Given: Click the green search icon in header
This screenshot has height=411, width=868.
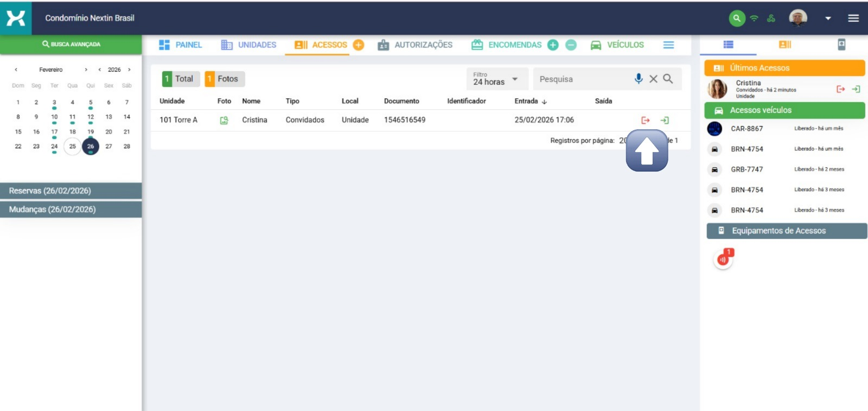Looking at the screenshot, I should 736,18.
